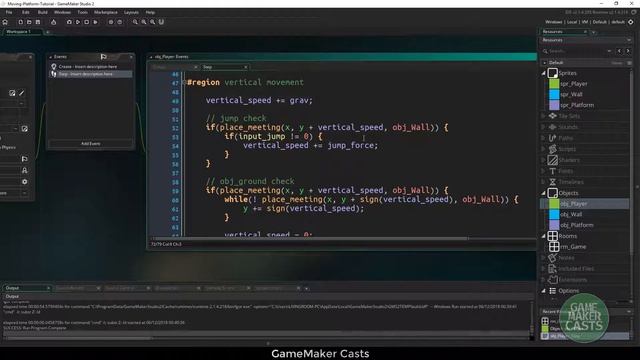Go to next search result arrow
640x360 pixels.
click(x=628, y=51)
